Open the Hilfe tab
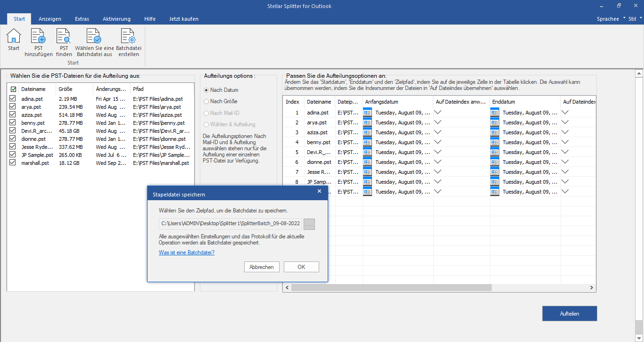The image size is (644, 342). point(150,19)
